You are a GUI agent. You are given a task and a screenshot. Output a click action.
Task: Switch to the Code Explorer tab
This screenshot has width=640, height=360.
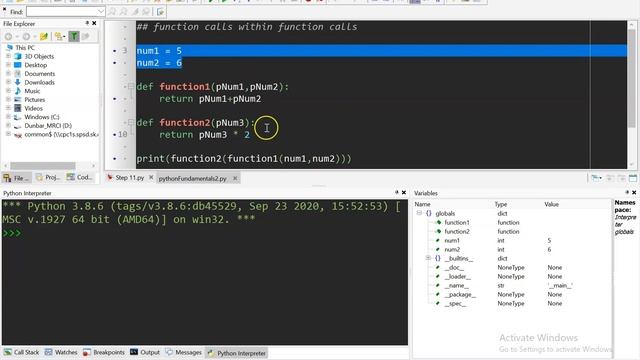80,178
